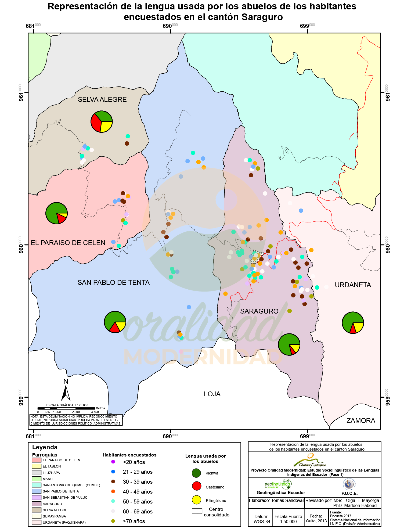Click the geolingüística Ecuador logo
This screenshot has width=411, height=532.
(x=278, y=484)
